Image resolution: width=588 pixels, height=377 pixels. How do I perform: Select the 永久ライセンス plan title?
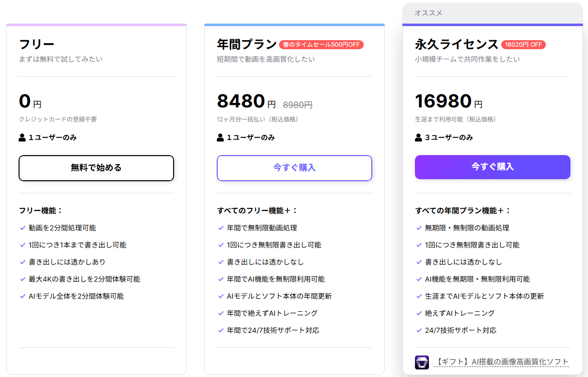pos(457,44)
